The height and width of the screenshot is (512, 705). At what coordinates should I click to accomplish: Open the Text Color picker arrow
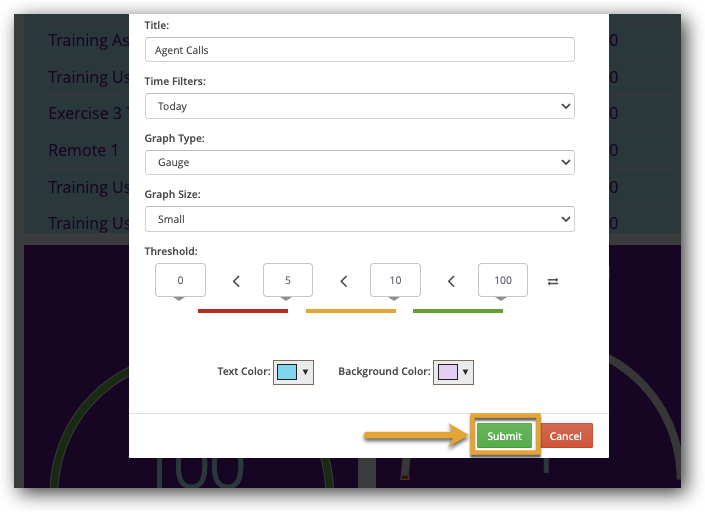305,372
